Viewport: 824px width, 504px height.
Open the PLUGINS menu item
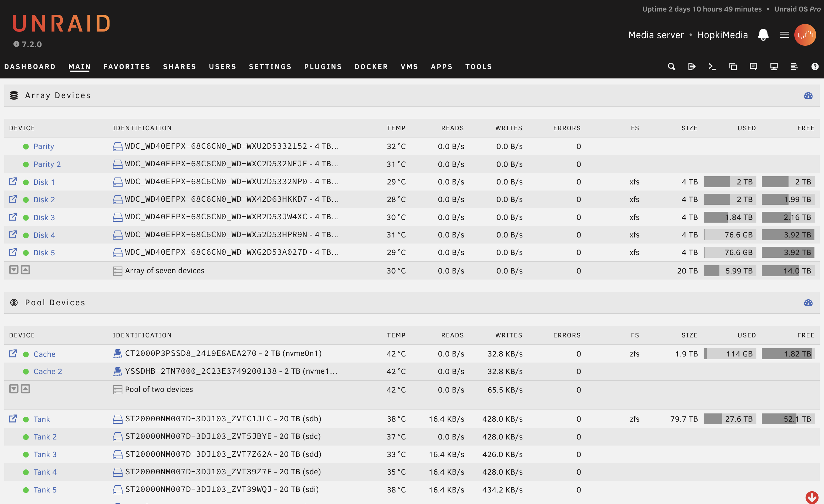323,67
